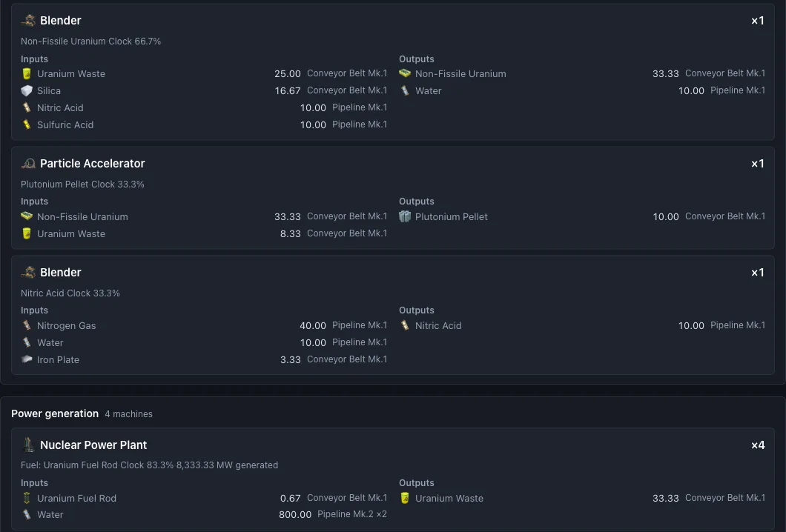Click Nitric Acid icon in first Blender inputs
The height and width of the screenshot is (532, 786).
(x=27, y=107)
